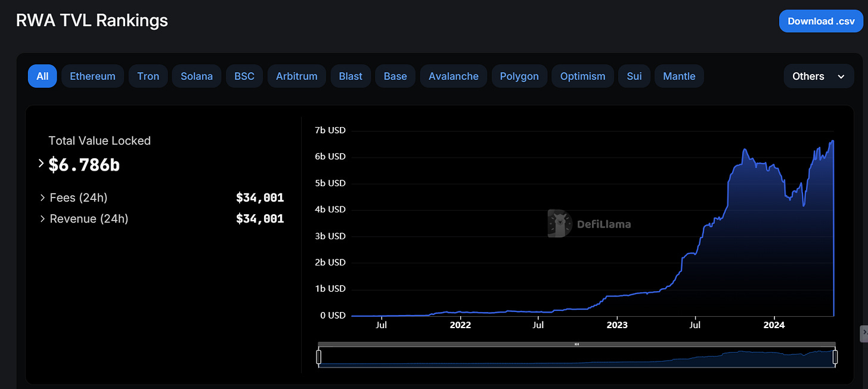Filter rankings by Polygon
The width and height of the screenshot is (868, 389).
click(x=519, y=76)
